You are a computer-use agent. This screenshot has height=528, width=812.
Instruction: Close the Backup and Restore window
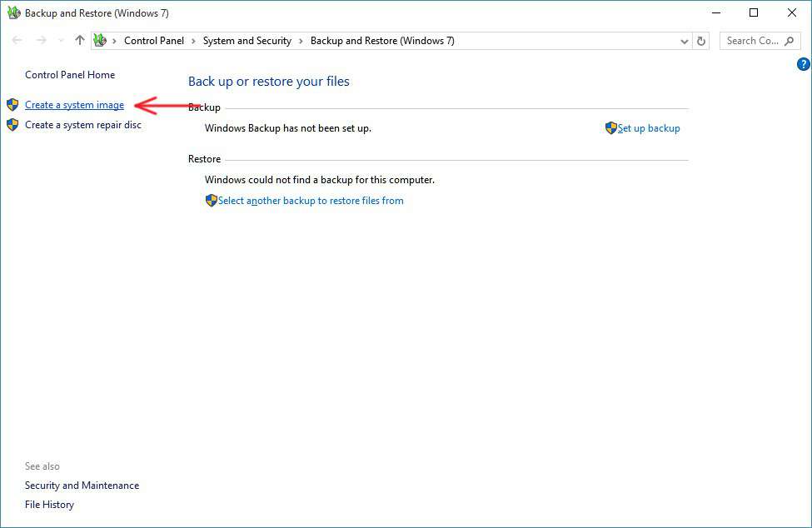tap(792, 13)
